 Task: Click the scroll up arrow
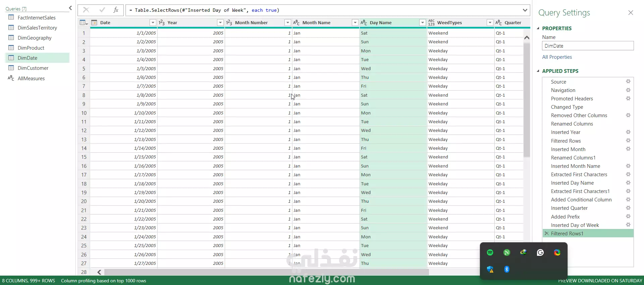pyautogui.click(x=527, y=38)
